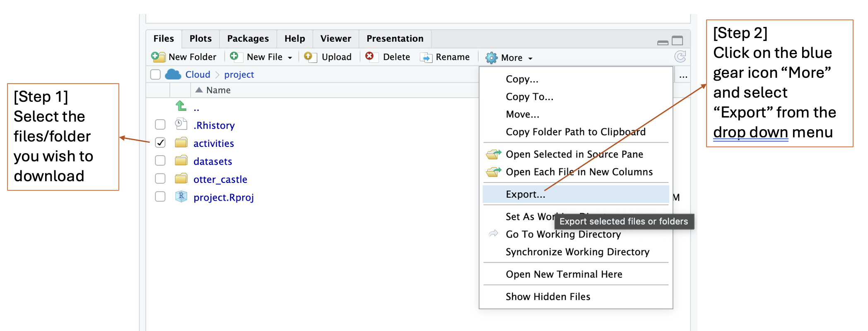
Task: Sort files by Name column header
Action: [x=218, y=90]
